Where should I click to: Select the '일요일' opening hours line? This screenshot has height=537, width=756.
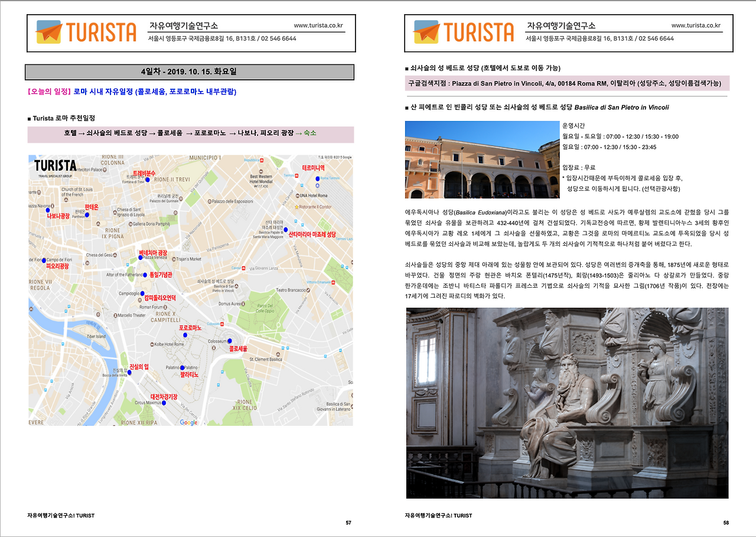click(x=609, y=147)
